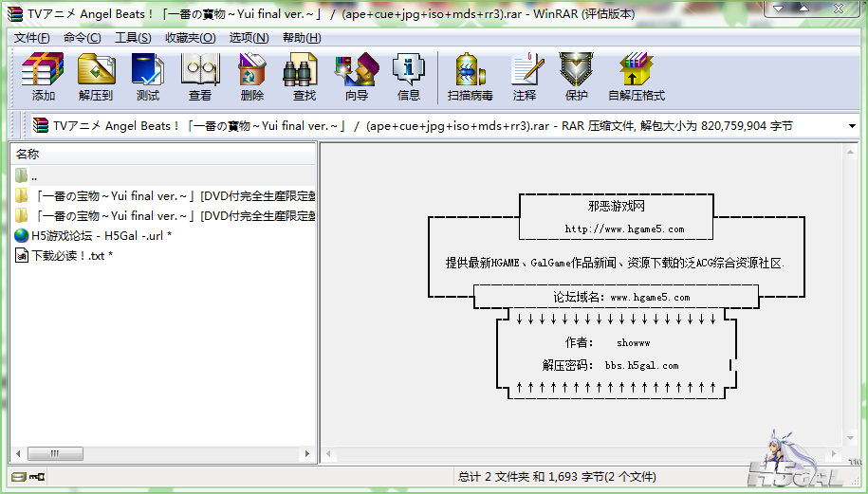
Task: Expand the address bar path dropdown
Action: pyautogui.click(x=852, y=126)
